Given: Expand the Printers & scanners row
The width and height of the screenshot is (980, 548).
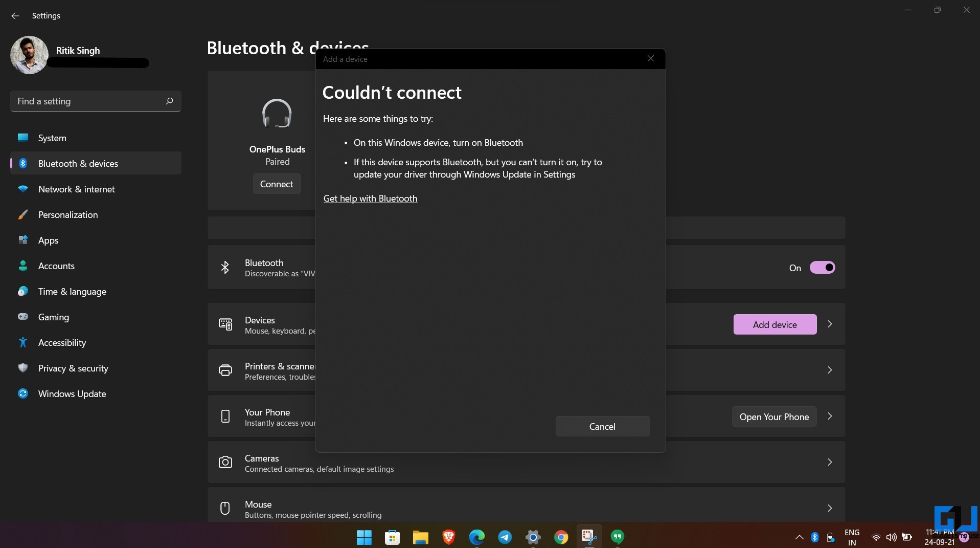Looking at the screenshot, I should point(829,369).
